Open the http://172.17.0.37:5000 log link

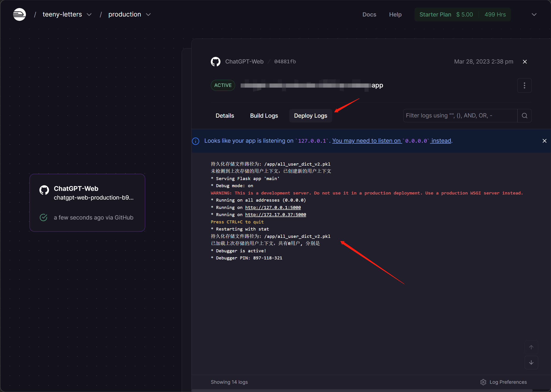point(276,215)
